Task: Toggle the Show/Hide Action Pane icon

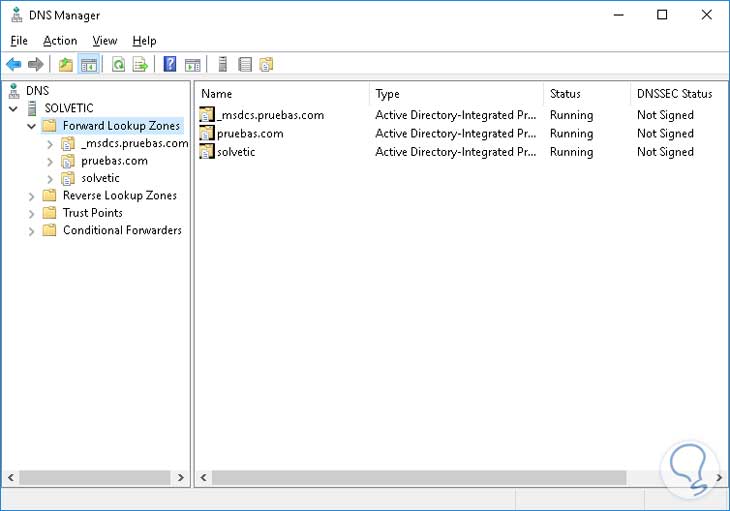Action: click(192, 65)
